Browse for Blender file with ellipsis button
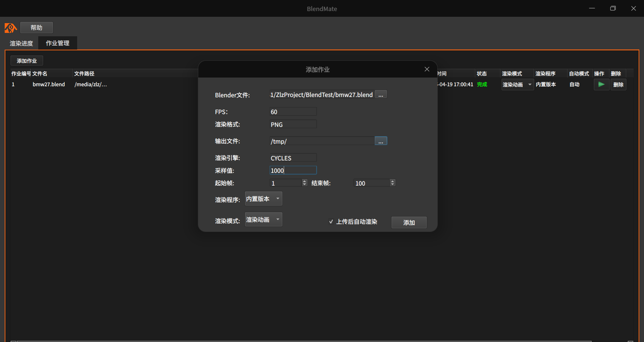This screenshot has width=644, height=342. pos(380,95)
